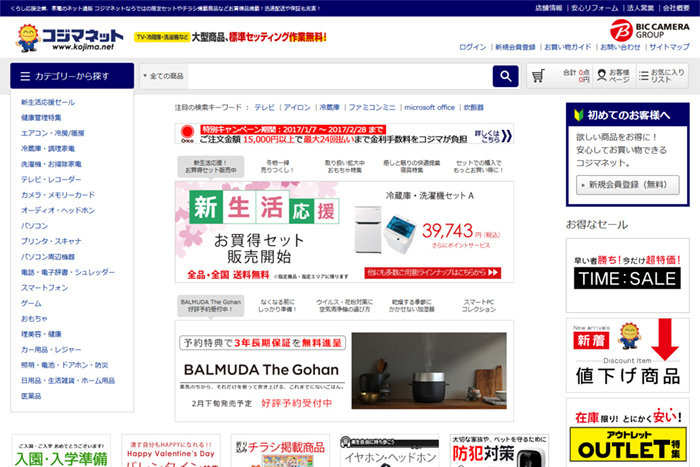This screenshot has width=700, height=467.
Task: Open the 防犯対策 banner
Action: (x=499, y=450)
